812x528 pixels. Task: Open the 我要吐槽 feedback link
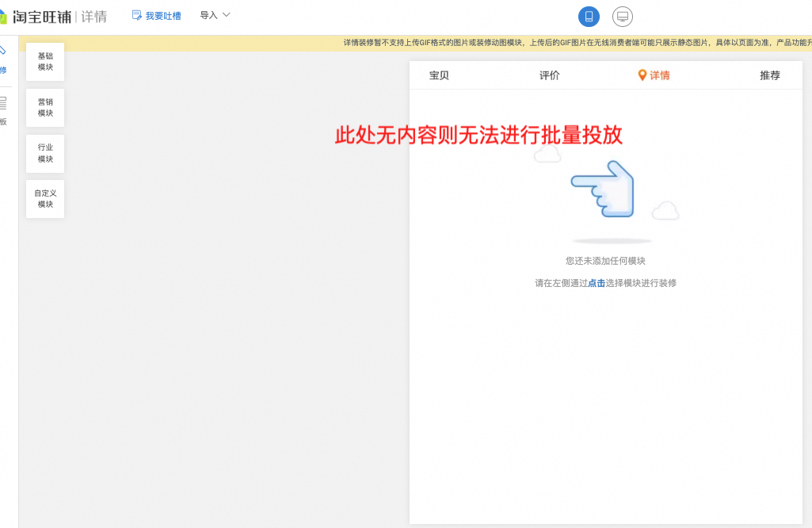tap(163, 16)
